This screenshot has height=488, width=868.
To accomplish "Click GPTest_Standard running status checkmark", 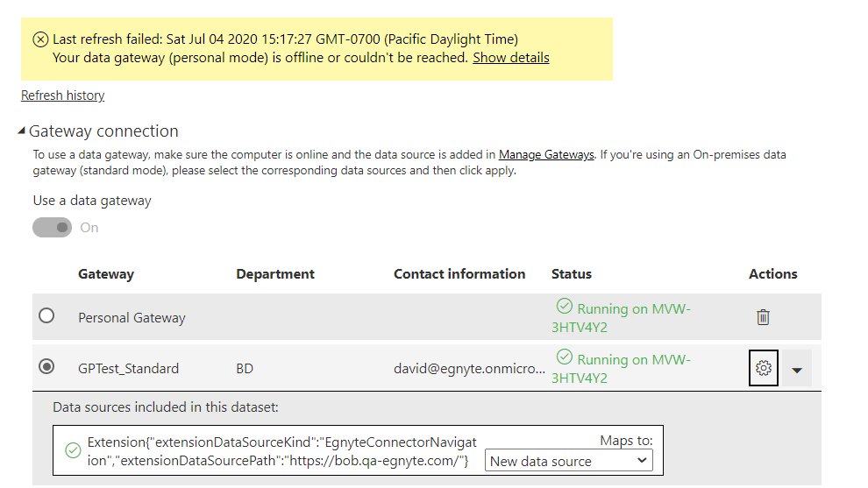I will pyautogui.click(x=564, y=357).
